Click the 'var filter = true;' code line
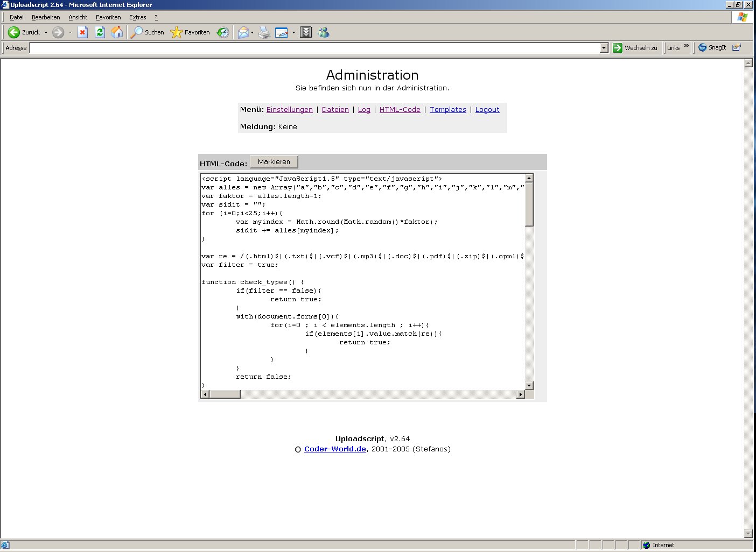Screen dimensions: 756x552 240,265
